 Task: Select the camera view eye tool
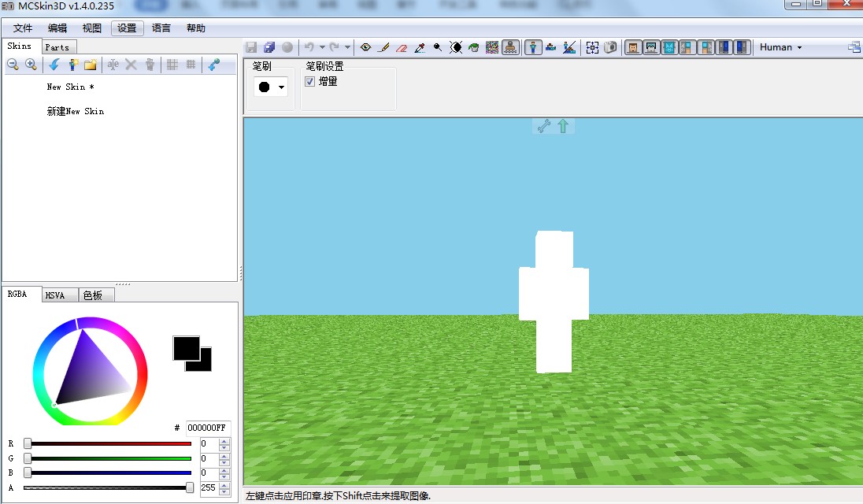[365, 47]
